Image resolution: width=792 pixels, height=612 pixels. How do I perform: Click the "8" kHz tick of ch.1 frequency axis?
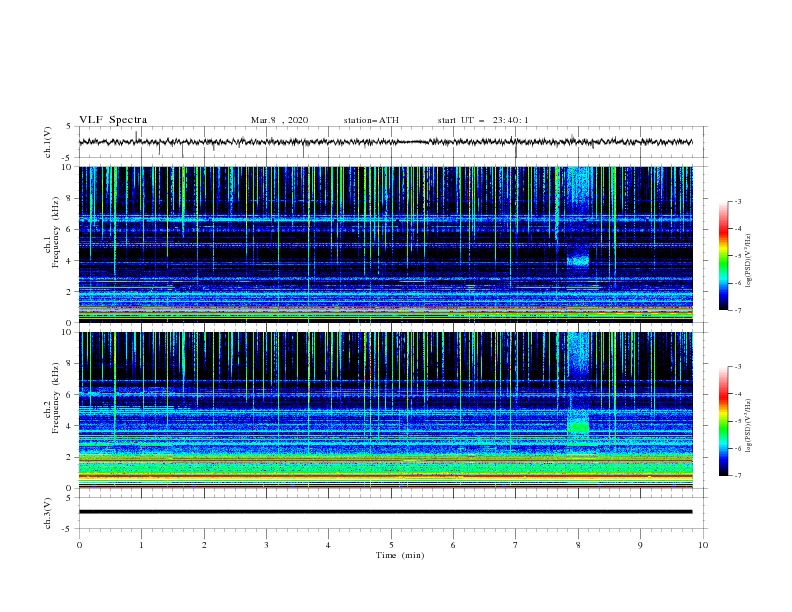pyautogui.click(x=69, y=198)
